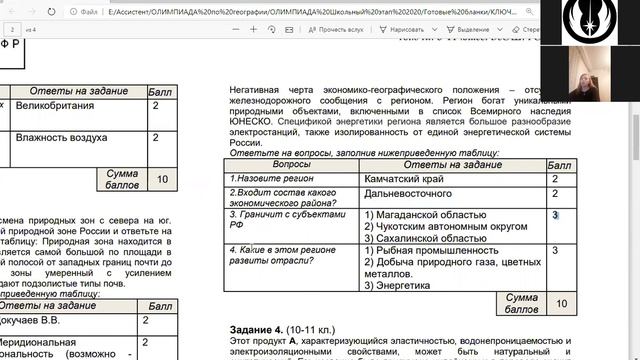The image size is (640, 360).
Task: Click '3. Граничит с субъектами РФ' question
Action: (291, 227)
